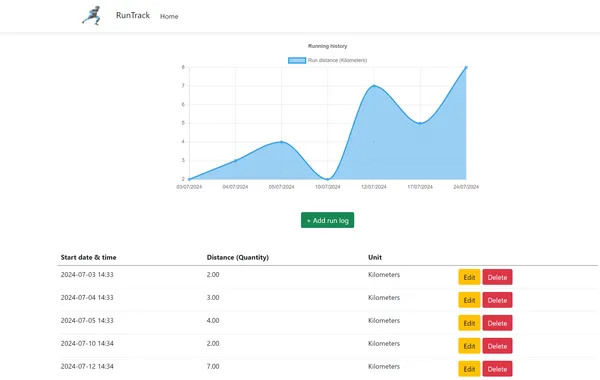
Task: Delete the 2024-07-12 run entry
Action: point(497,369)
